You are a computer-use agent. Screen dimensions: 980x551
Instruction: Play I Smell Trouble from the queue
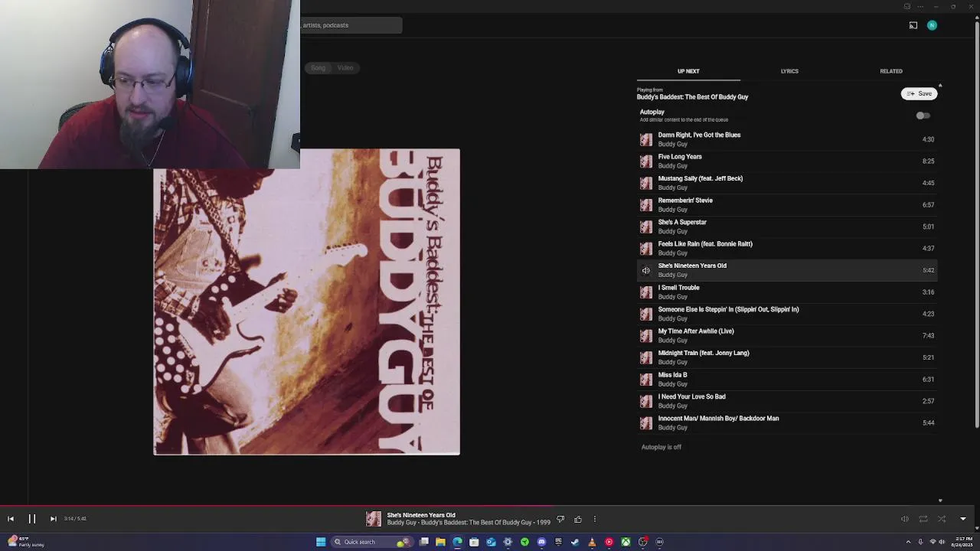(787, 292)
